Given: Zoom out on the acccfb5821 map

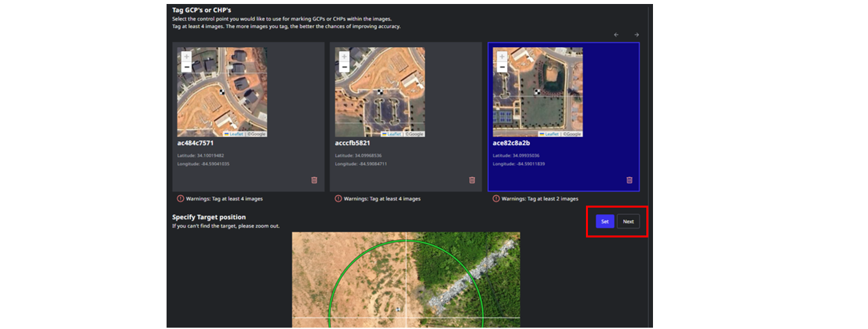Looking at the screenshot, I should [x=344, y=67].
